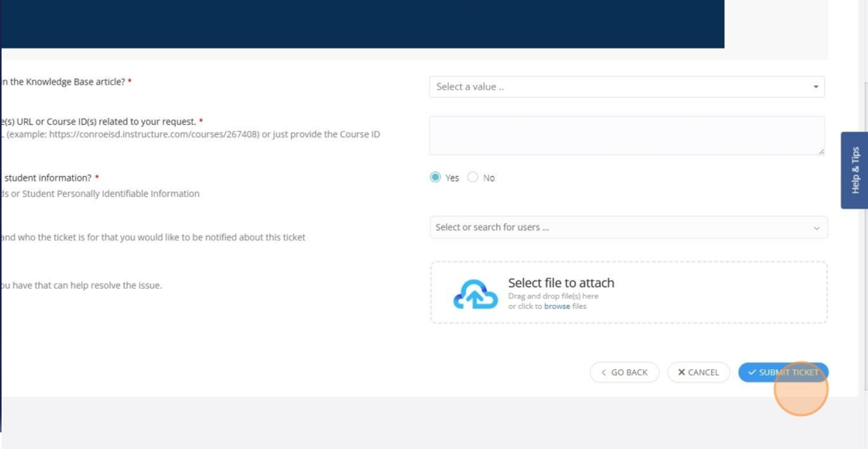The width and height of the screenshot is (868, 449).
Task: Open the Help & Tips side tab
Action: (855, 170)
